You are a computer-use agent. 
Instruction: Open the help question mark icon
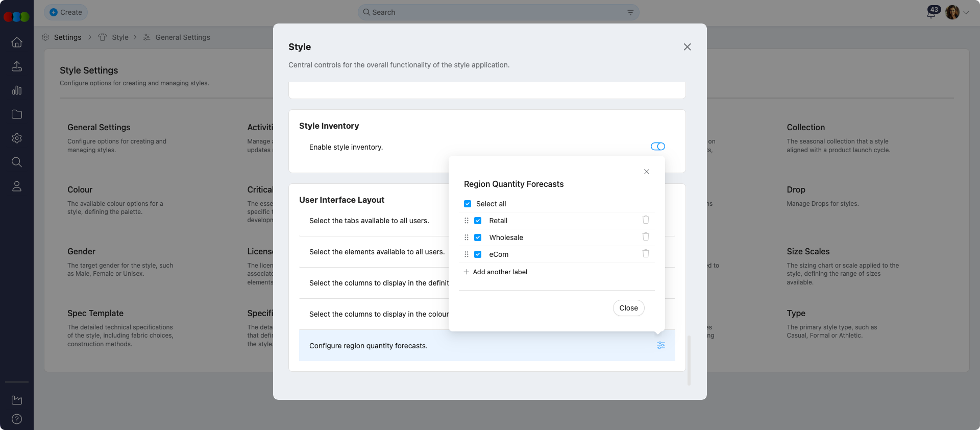coord(17,419)
